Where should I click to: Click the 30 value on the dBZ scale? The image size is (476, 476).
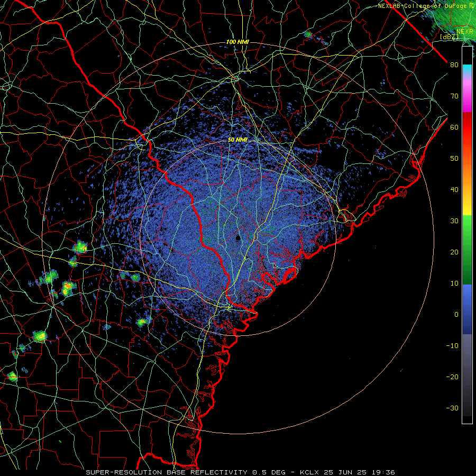tap(454, 221)
